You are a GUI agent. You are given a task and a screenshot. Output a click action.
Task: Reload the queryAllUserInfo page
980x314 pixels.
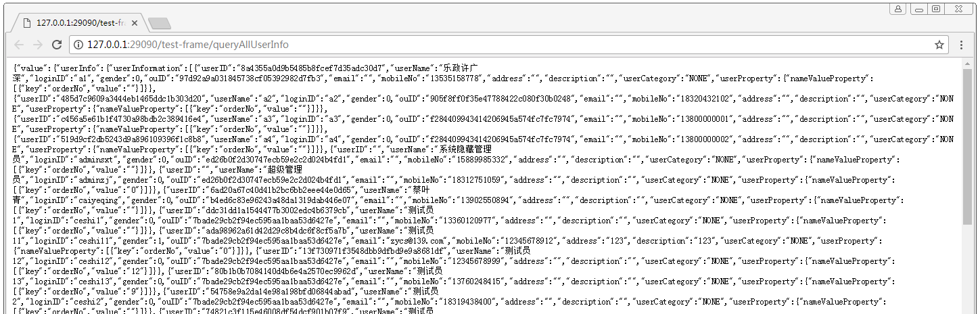pyautogui.click(x=57, y=45)
